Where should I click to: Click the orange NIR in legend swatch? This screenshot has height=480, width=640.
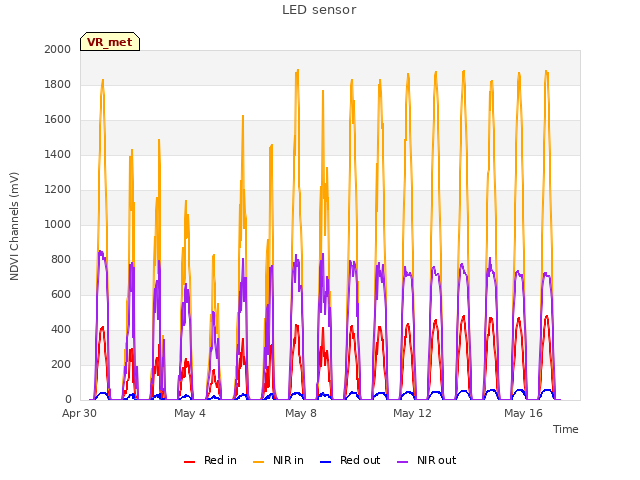tap(258, 462)
